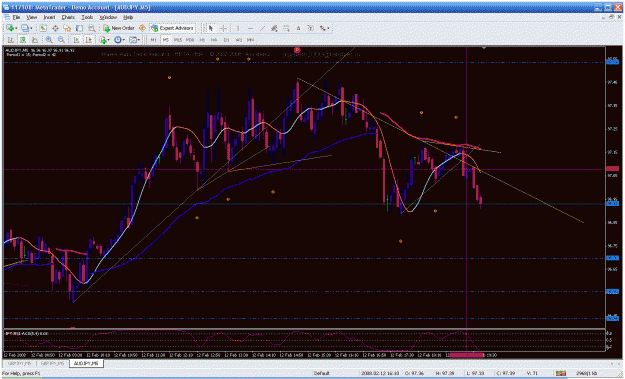Toggle the Expert Advisors button
This screenshot has height=379, width=625.
172,28
